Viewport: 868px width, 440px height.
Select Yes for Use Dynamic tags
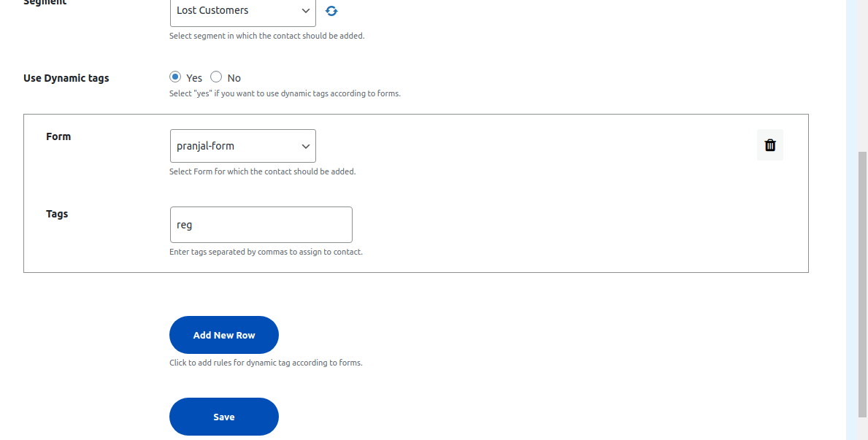[175, 77]
